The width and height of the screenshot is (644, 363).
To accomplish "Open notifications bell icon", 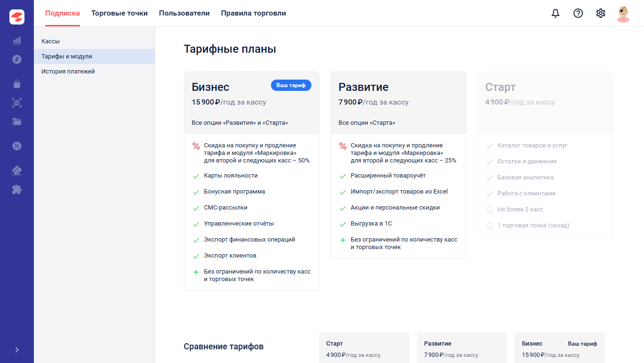I will click(556, 13).
